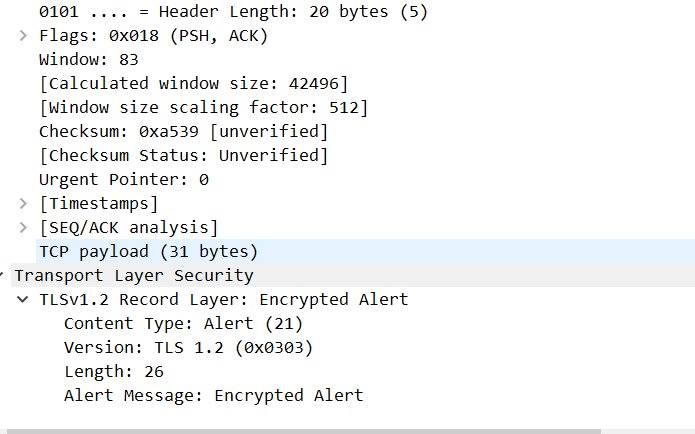Collapse the TLSv1.2 Record Layer node
The image size is (695, 434).
pyautogui.click(x=23, y=299)
